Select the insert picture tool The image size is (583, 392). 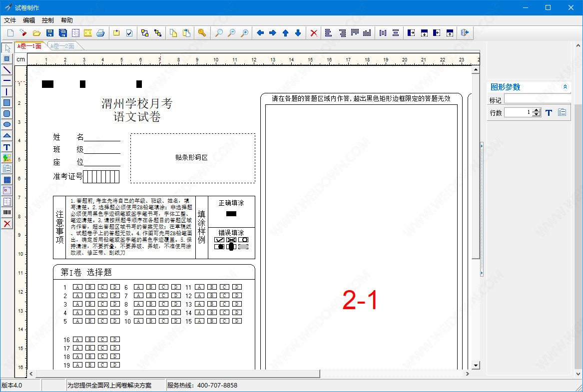(x=7, y=157)
